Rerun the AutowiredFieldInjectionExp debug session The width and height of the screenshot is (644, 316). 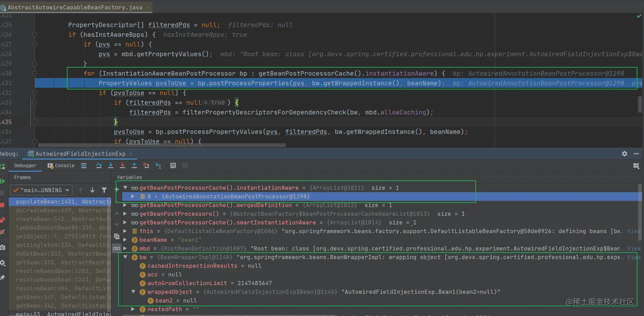tap(2, 166)
